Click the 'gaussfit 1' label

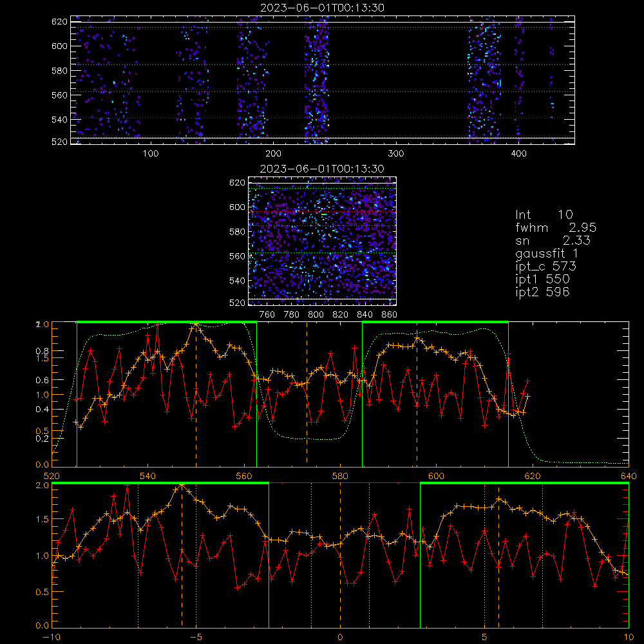(x=547, y=253)
